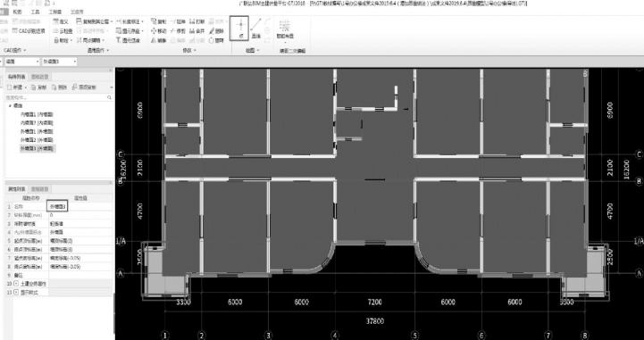Switch to the 图层管理 tab in properties panel

(40, 189)
